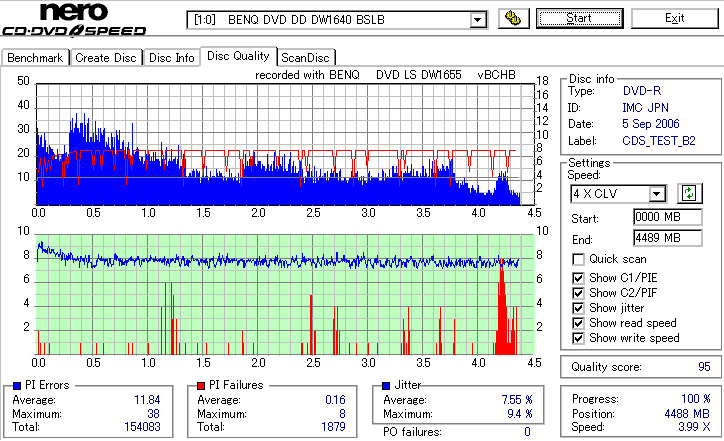Click the green refresh speed icon
Viewport: 724px width, 441px height.
click(689, 193)
